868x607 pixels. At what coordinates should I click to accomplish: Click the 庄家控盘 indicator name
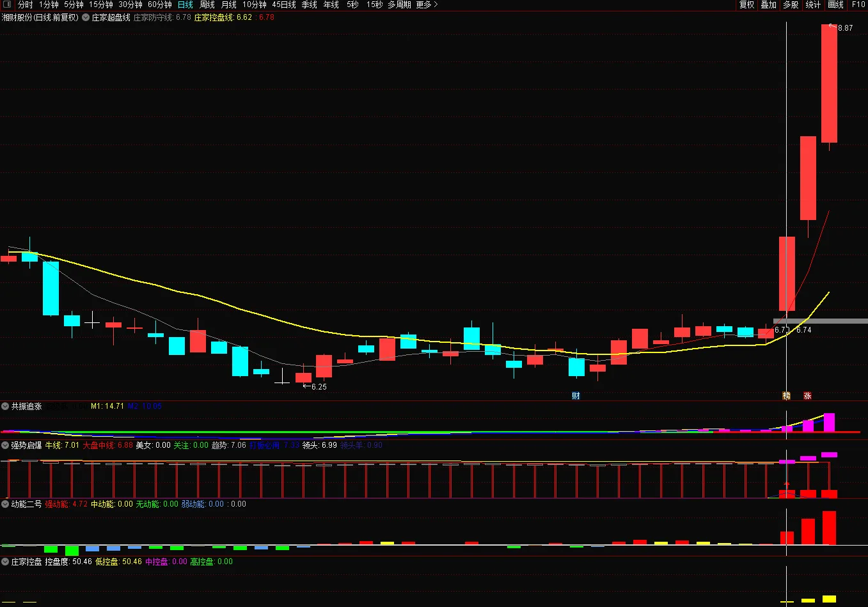26,562
